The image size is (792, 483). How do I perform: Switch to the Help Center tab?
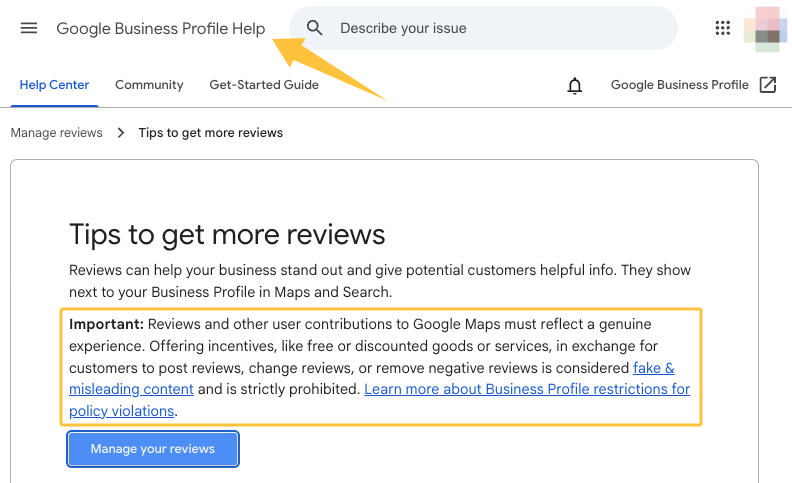click(54, 85)
